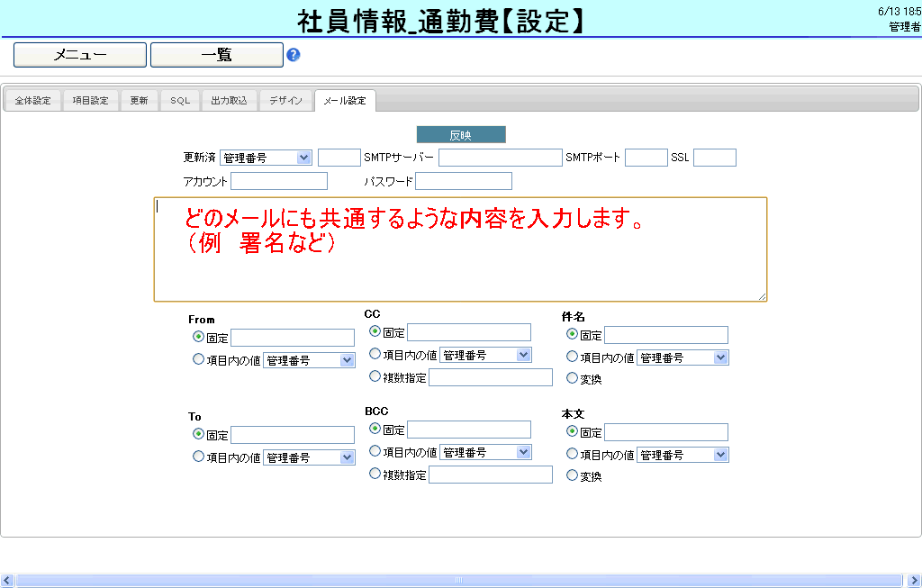
Task: Click the メニュー button
Action: (x=80, y=55)
